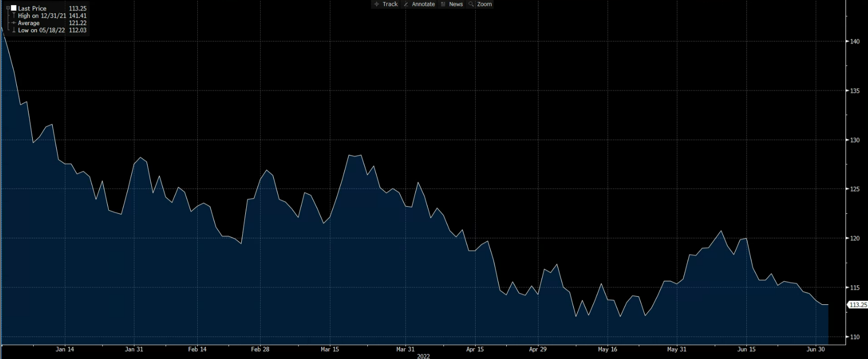Click the 110 price axis label
Screen dimensions: 868x359
coord(855,337)
